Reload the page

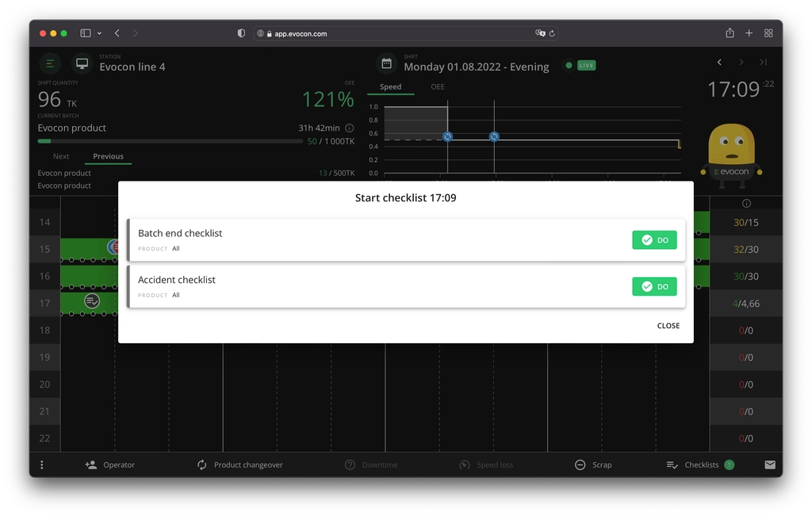pos(552,33)
